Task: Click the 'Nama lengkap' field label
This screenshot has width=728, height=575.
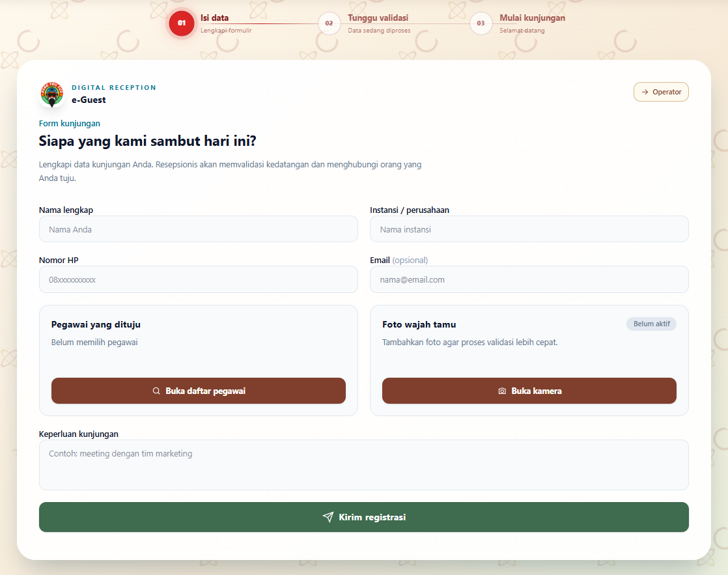Action: (66, 210)
